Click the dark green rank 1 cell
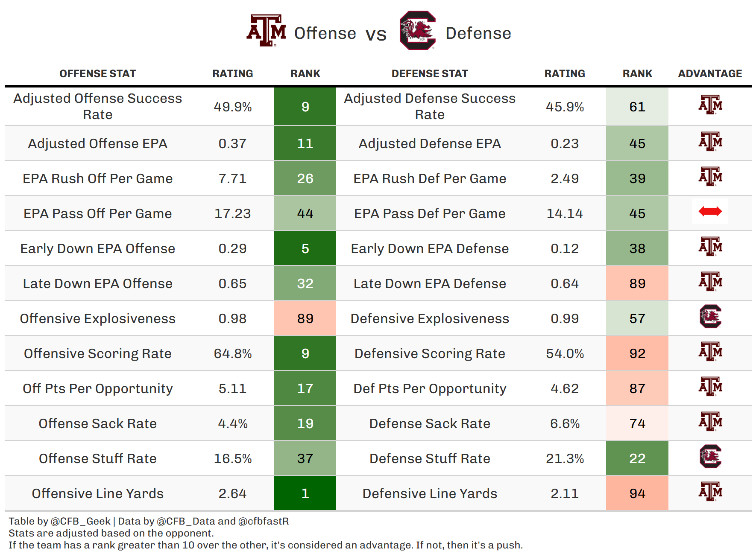The width and height of the screenshot is (756, 560). click(305, 493)
